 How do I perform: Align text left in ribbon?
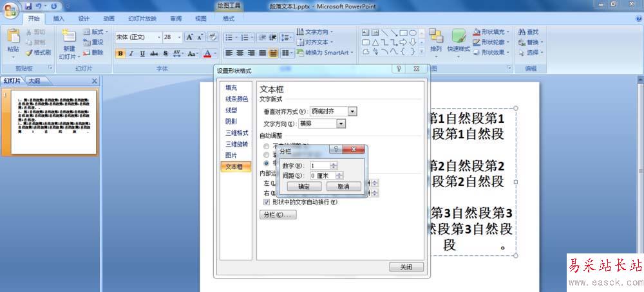click(x=229, y=53)
